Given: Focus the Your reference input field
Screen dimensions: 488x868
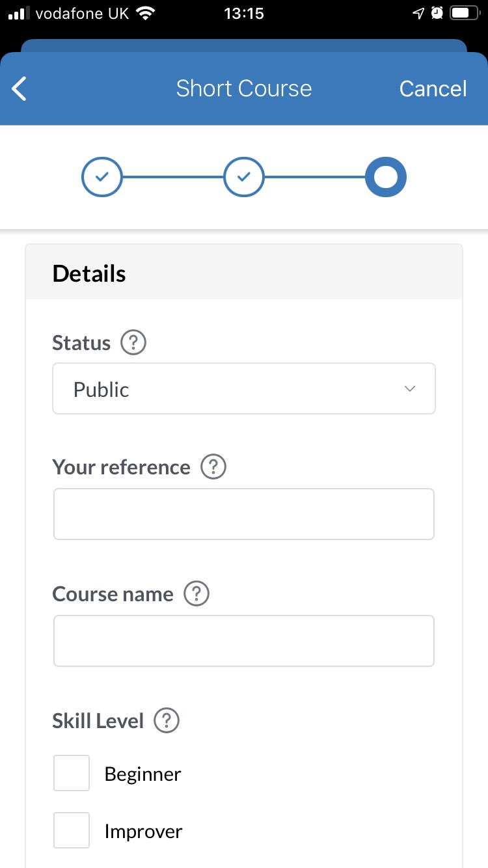Looking at the screenshot, I should [x=243, y=514].
